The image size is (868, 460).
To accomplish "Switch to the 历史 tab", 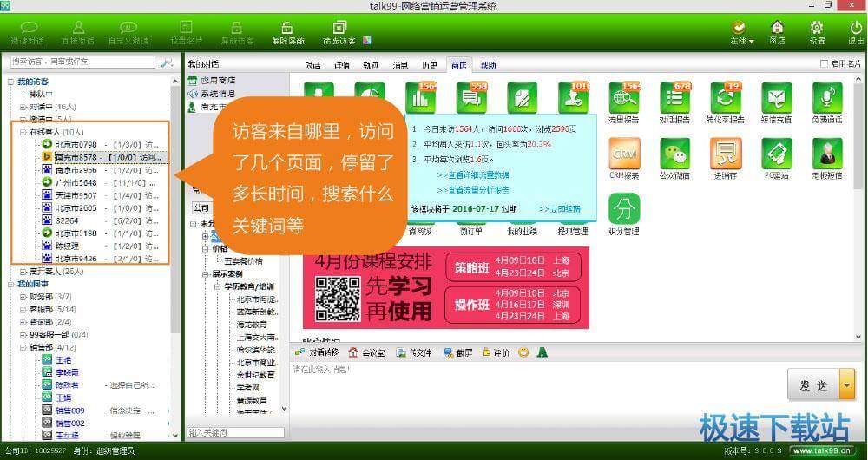I will point(430,65).
